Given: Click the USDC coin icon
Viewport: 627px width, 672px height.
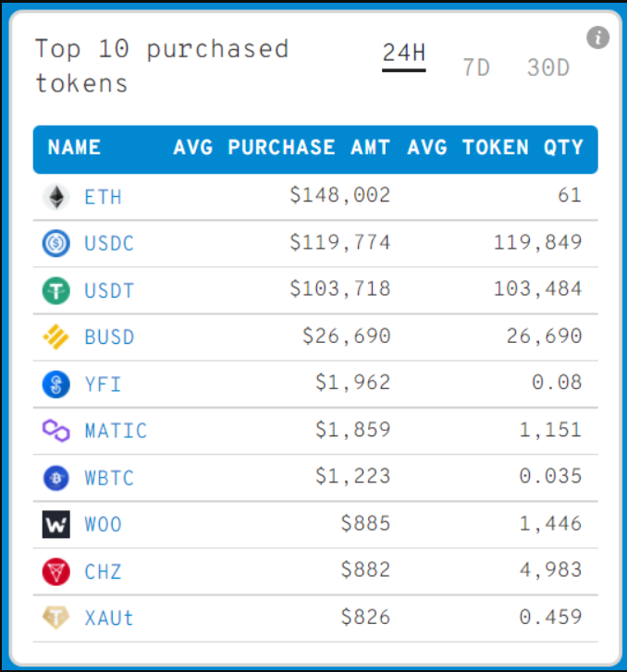Looking at the screenshot, I should (56, 244).
